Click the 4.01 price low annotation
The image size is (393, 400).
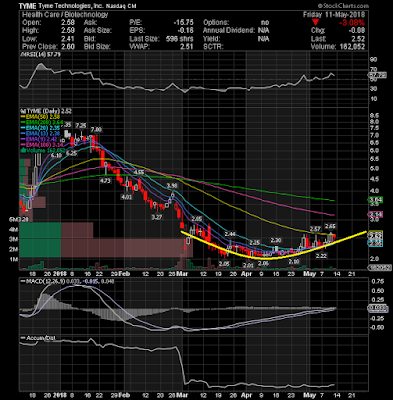point(126,197)
